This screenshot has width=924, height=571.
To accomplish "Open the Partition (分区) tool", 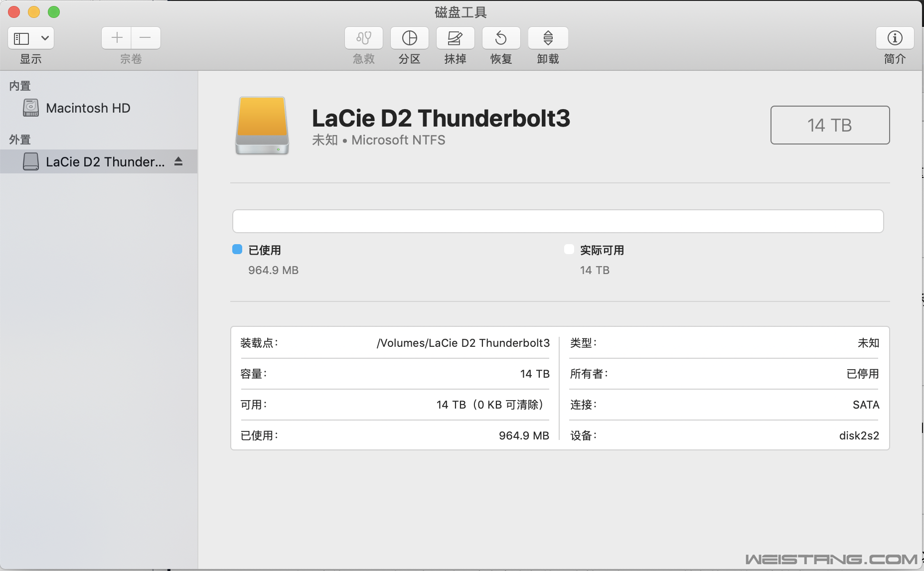I will click(x=410, y=38).
